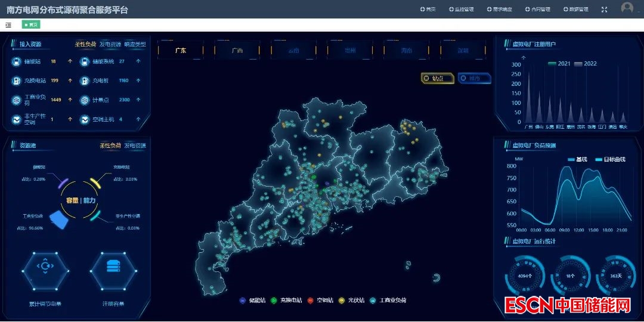Click the 计量点 metering point globe icon
The width and height of the screenshot is (644, 322).
(x=85, y=100)
